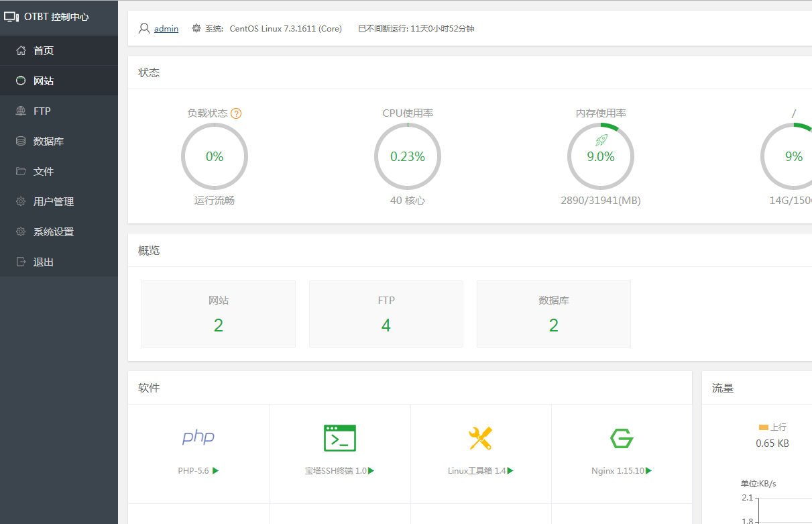
Task: Click the 状态 section heading
Action: coord(149,72)
